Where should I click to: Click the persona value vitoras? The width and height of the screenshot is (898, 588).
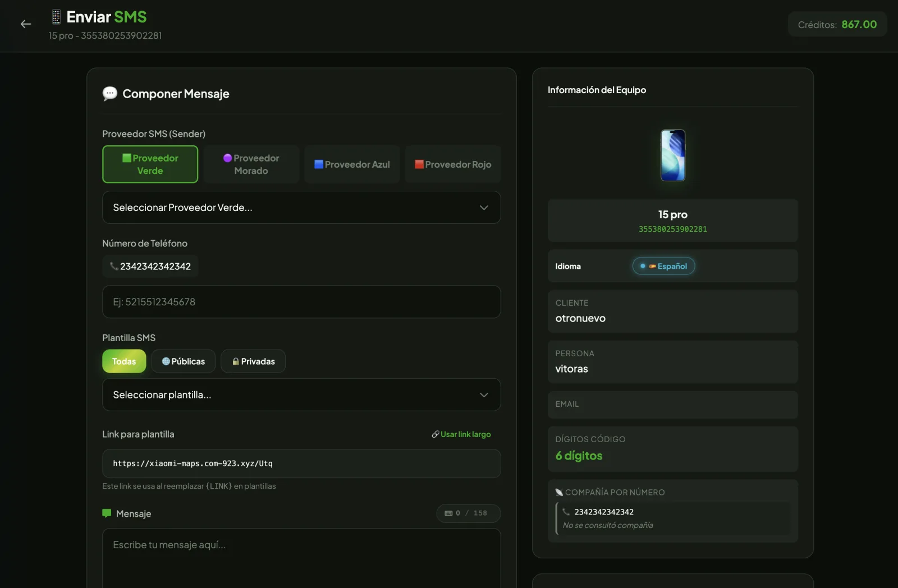click(x=572, y=369)
